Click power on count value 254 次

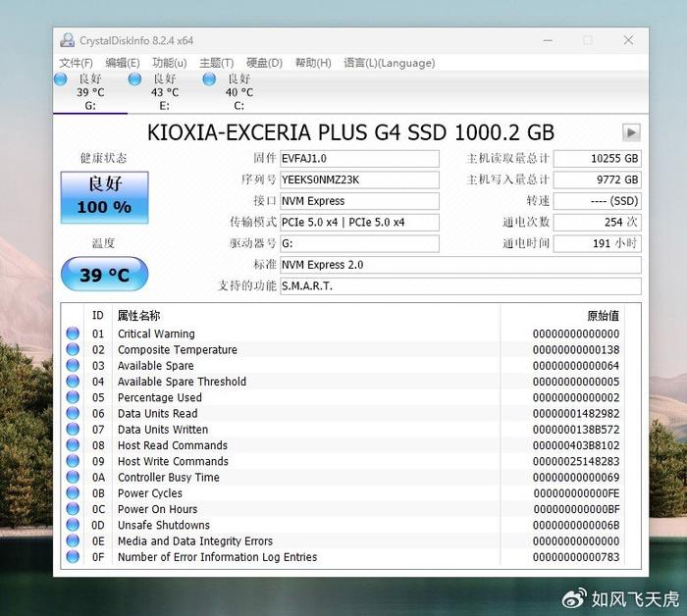click(x=597, y=223)
